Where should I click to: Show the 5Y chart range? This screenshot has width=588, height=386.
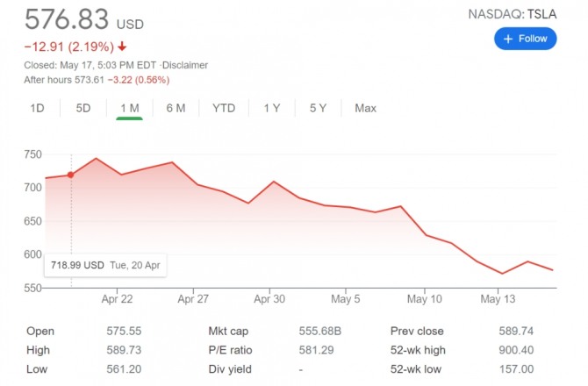click(318, 108)
